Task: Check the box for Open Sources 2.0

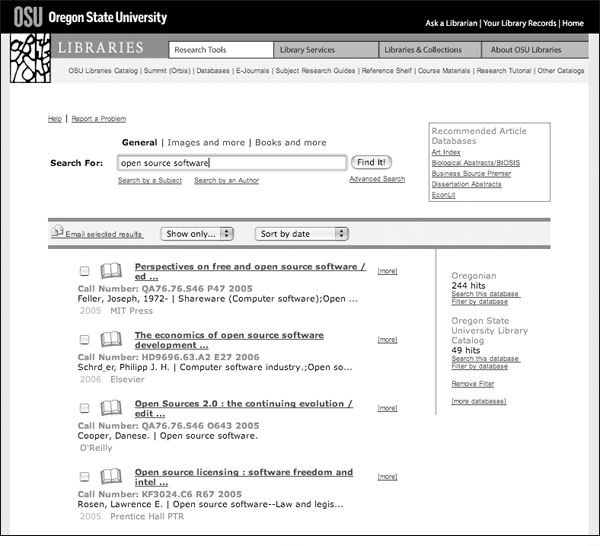Action: (85, 408)
